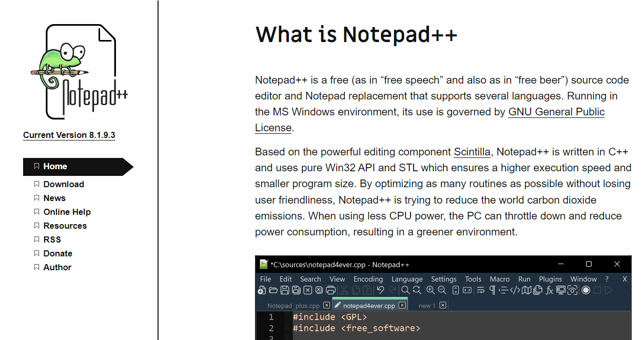This screenshot has height=340, width=644.
Task: Open the News sidebar link
Action: coord(54,198)
